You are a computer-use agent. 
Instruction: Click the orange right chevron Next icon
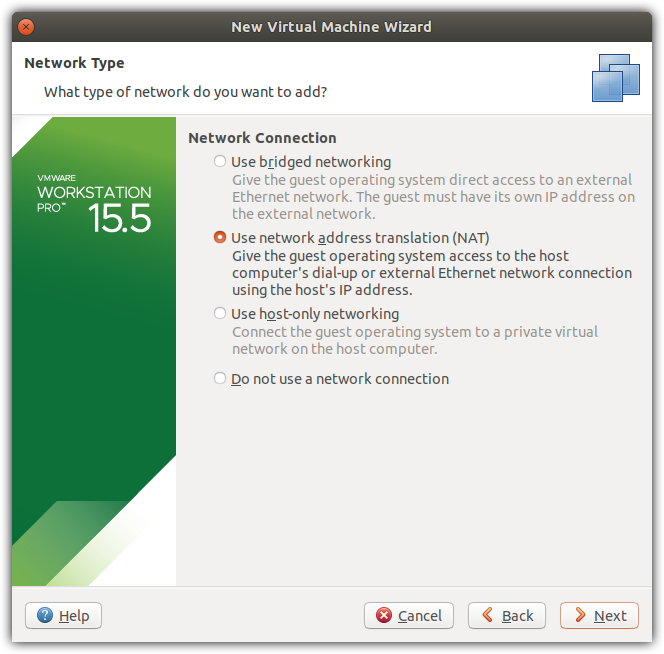[x=580, y=615]
